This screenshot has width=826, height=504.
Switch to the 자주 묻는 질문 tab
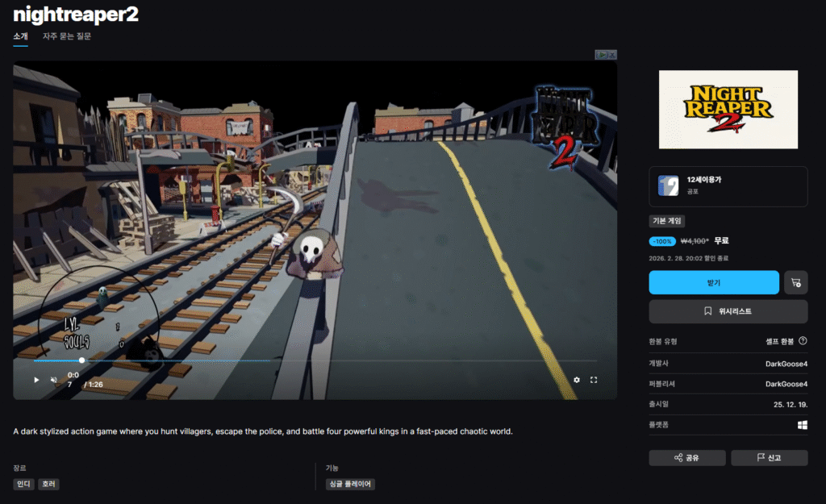pos(67,36)
